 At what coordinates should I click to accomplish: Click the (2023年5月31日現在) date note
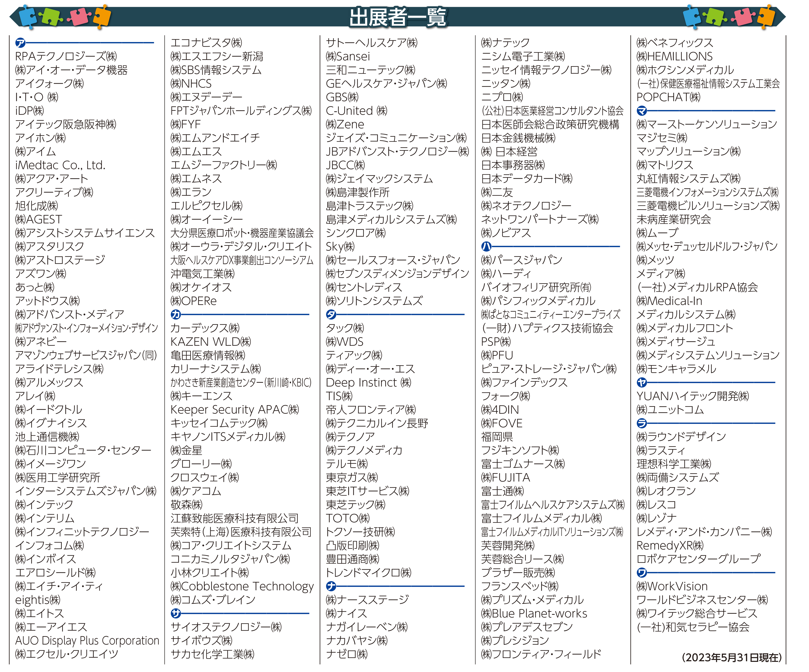tap(732, 657)
